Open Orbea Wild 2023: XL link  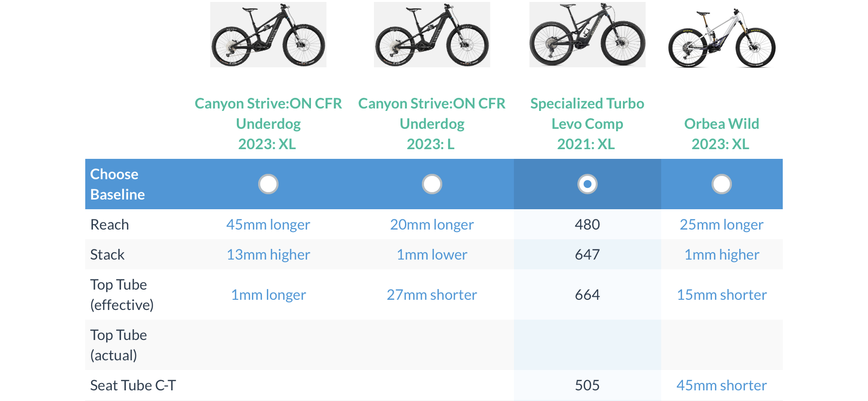[x=722, y=134]
